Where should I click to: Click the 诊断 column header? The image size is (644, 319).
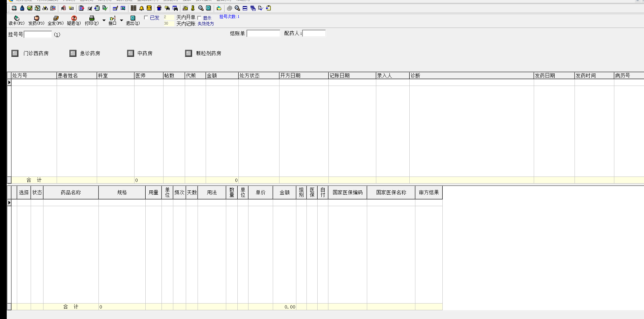point(472,75)
